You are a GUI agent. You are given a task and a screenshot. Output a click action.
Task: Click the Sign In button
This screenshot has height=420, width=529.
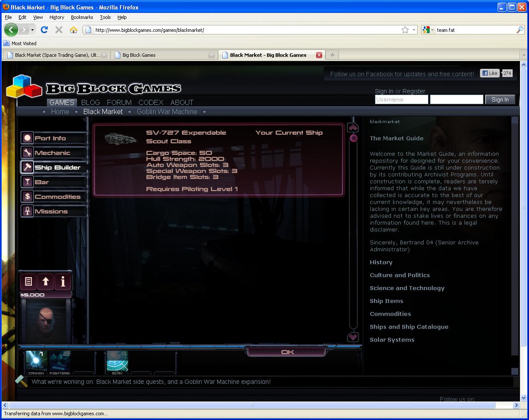500,99
